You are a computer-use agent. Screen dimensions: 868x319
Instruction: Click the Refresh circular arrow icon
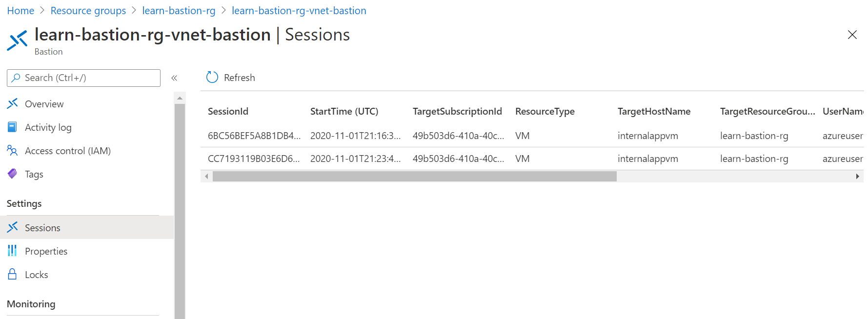click(x=212, y=78)
